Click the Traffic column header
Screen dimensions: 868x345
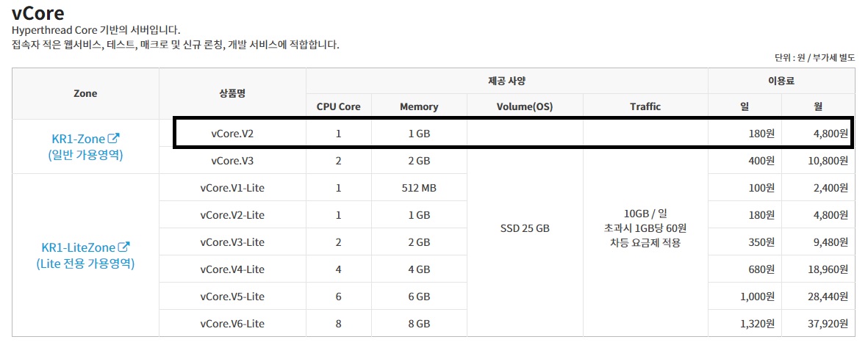(645, 106)
